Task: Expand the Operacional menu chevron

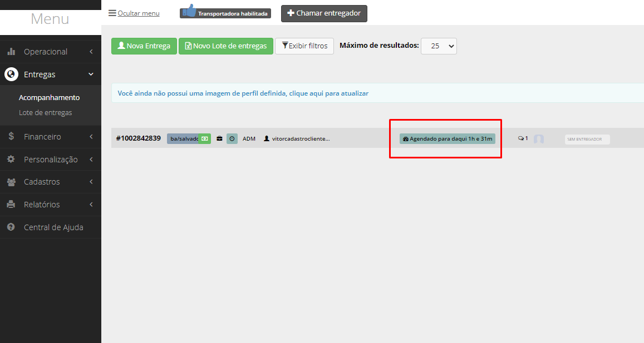Action: coord(91,51)
